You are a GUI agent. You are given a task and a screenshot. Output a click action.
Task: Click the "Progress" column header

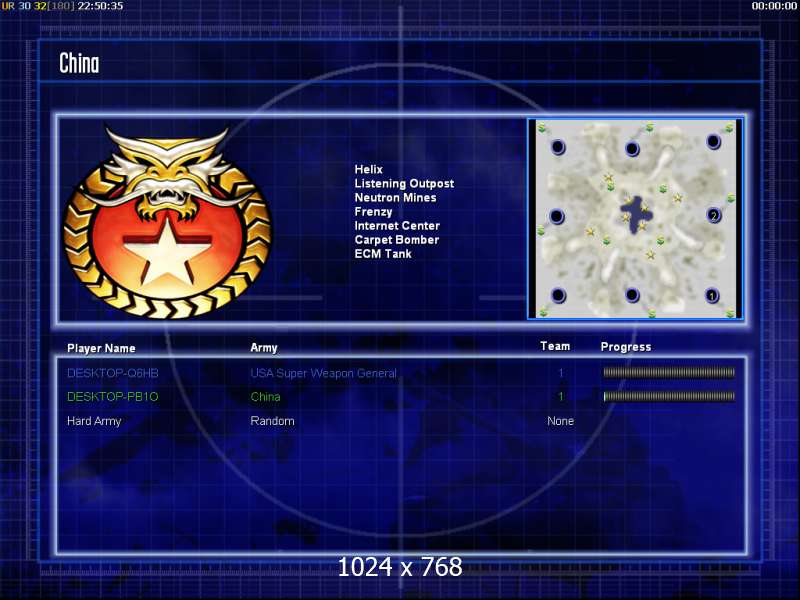[626, 347]
